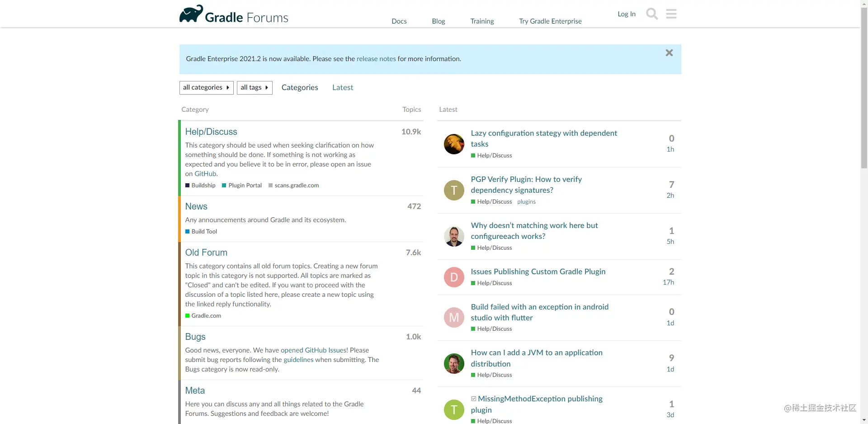Click the 10.9k topics count
The image size is (868, 424).
(x=411, y=132)
